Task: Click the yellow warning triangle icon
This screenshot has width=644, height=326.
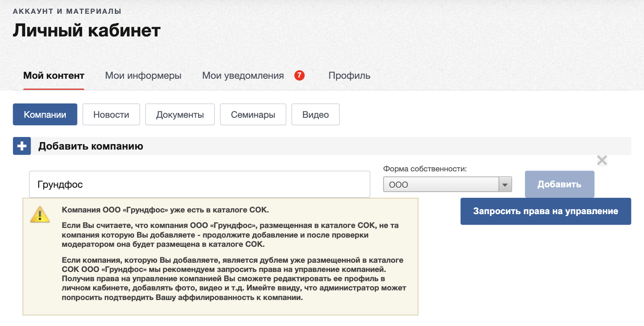Action: point(40,214)
